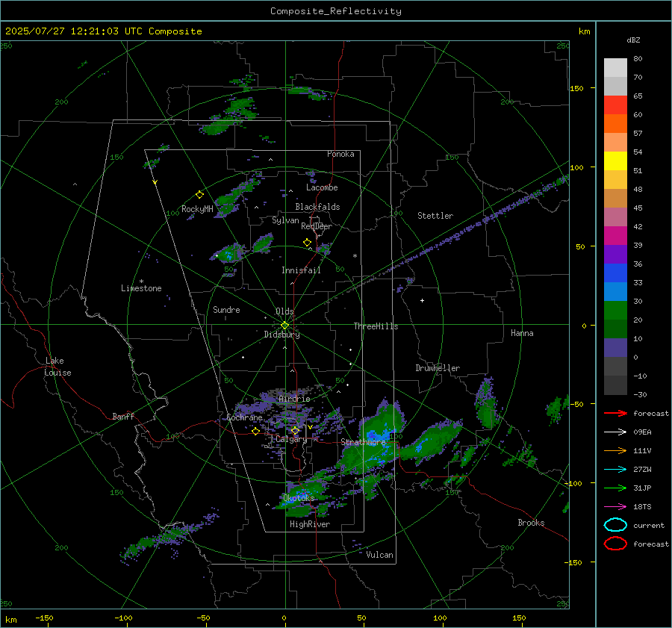The width and height of the screenshot is (672, 628).
Task: Click the Lacombe city label
Action: (x=322, y=187)
